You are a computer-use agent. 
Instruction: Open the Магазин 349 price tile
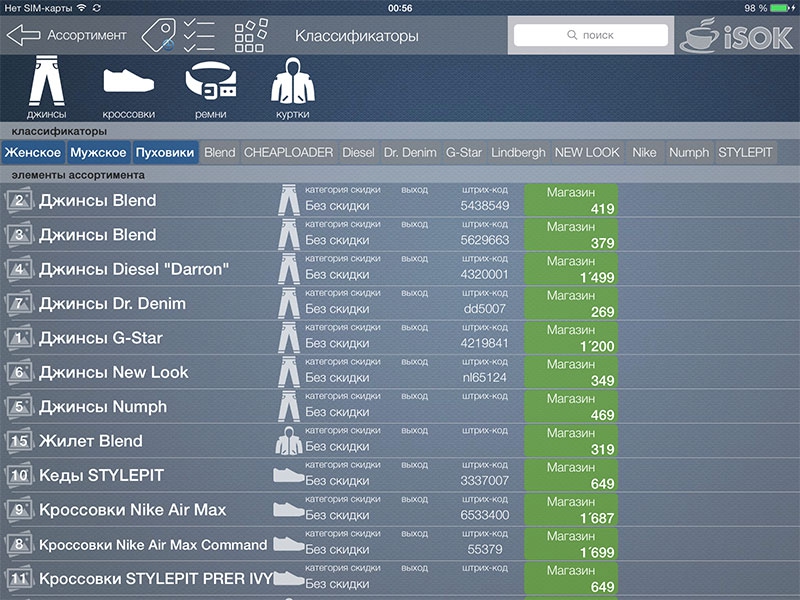click(x=571, y=372)
